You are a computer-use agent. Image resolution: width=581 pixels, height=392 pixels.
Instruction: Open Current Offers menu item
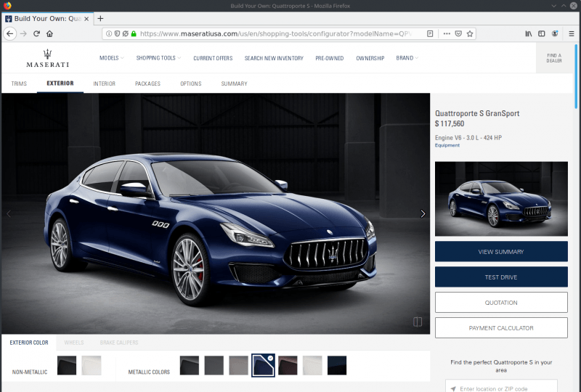pos(213,58)
